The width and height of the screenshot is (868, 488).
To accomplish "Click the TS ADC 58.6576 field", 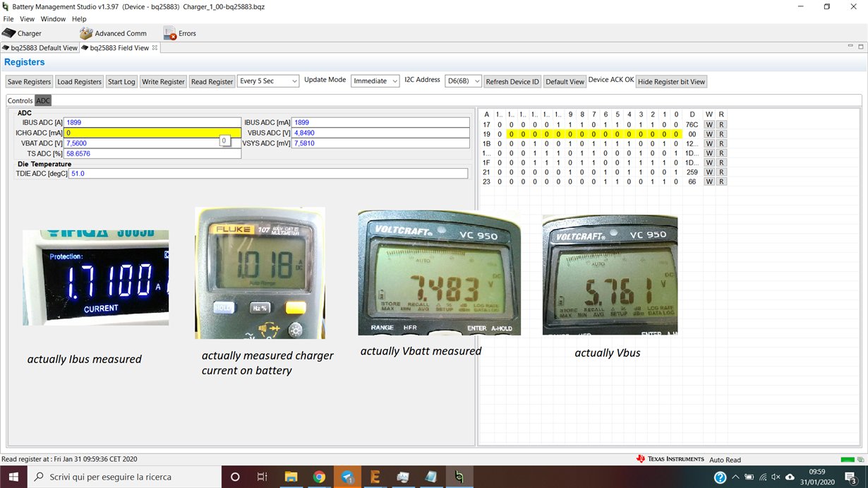I will pyautogui.click(x=152, y=154).
